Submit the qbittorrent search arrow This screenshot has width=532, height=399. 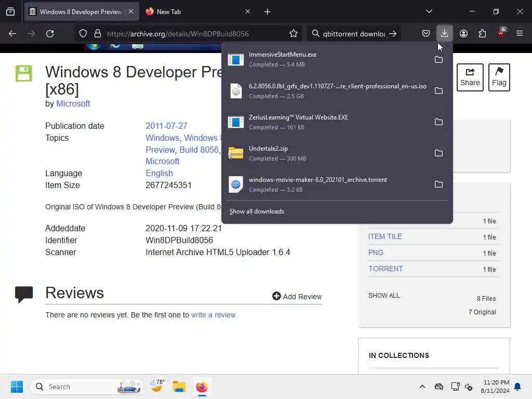click(x=393, y=34)
